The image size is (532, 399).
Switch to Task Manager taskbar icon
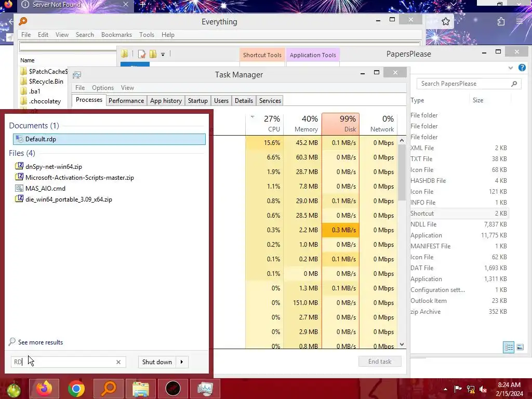pos(205,389)
